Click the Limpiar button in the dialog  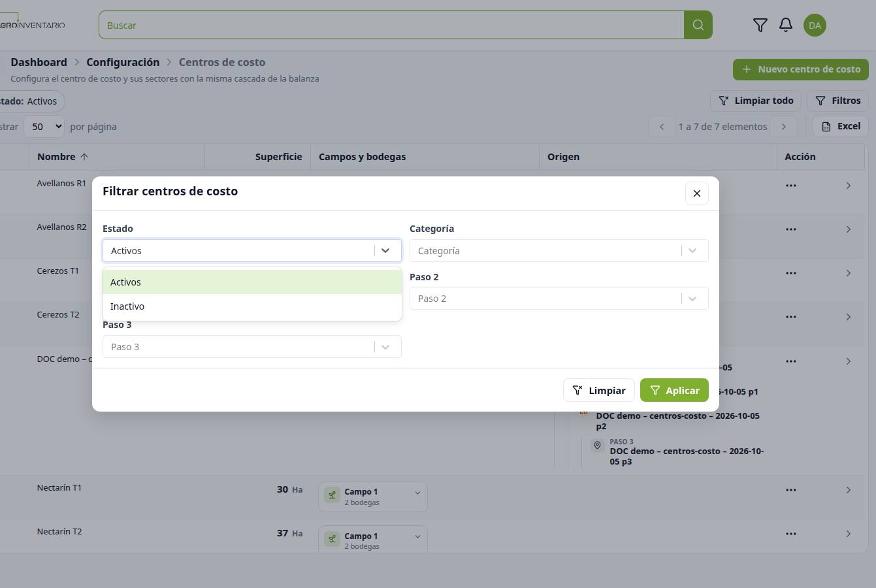click(x=599, y=390)
